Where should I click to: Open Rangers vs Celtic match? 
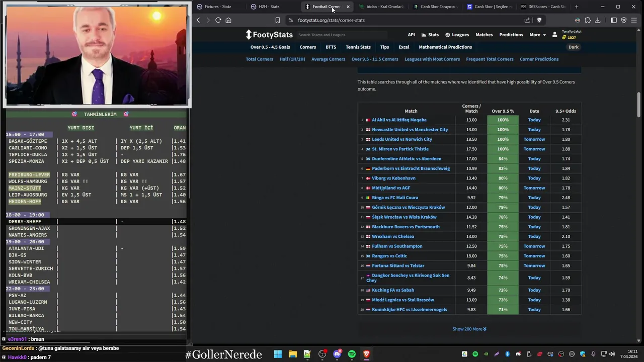tap(389, 256)
